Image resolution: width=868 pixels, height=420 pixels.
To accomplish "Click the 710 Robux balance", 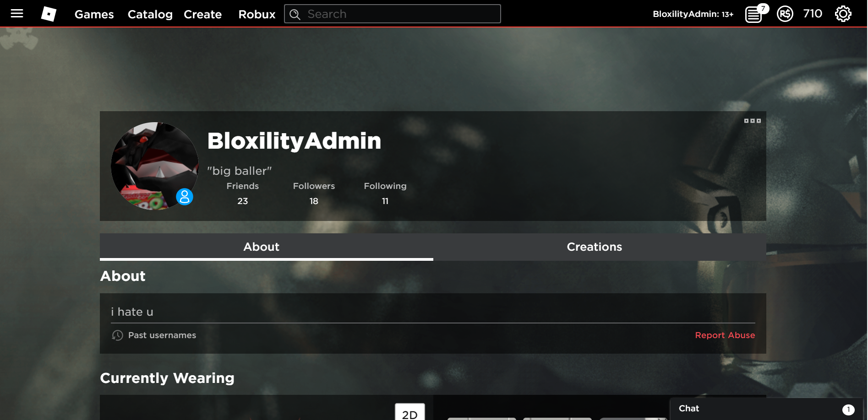I will pyautogui.click(x=813, y=14).
